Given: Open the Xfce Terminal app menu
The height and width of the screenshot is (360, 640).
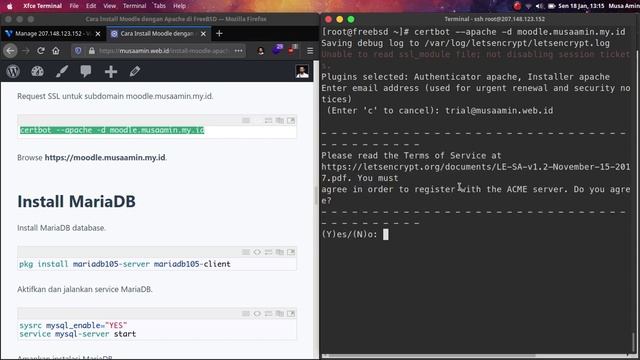Looking at the screenshot, I should (x=42, y=6).
